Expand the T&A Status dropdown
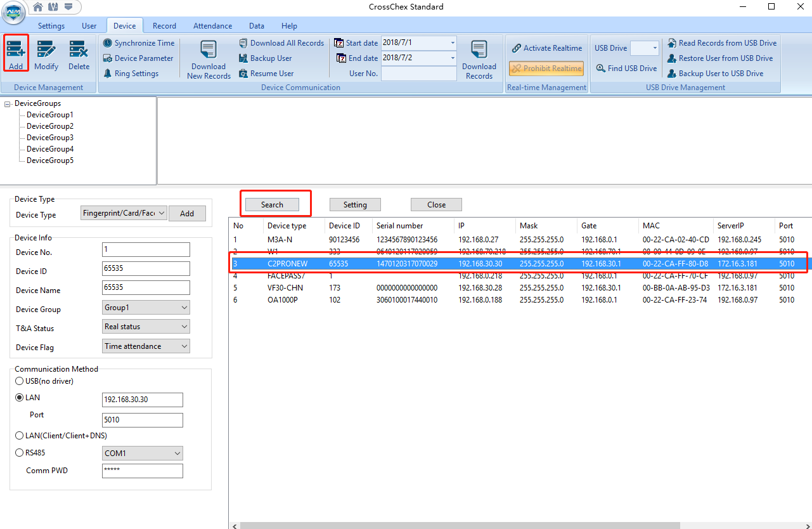812x529 pixels. (x=146, y=327)
